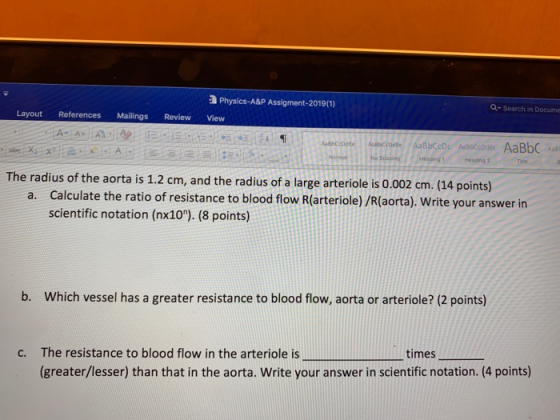Click the Text Effects icon
The height and width of the screenshot is (420, 560).
pos(72,151)
